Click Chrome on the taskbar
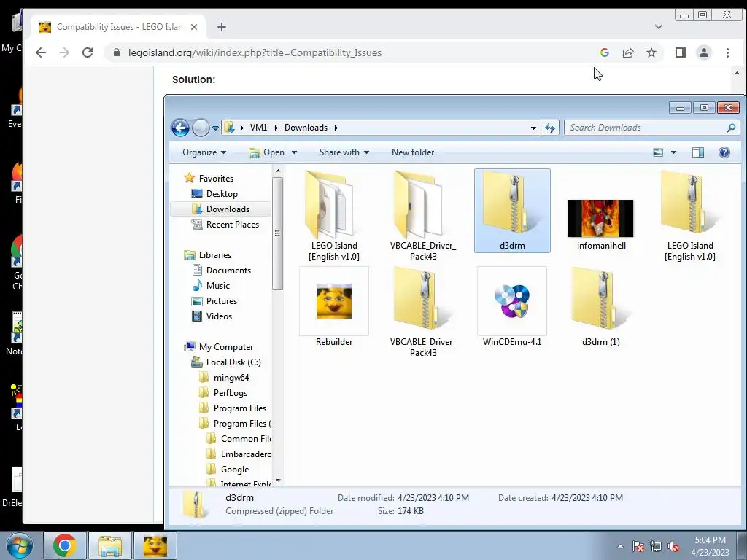The height and width of the screenshot is (560, 747). [65, 545]
